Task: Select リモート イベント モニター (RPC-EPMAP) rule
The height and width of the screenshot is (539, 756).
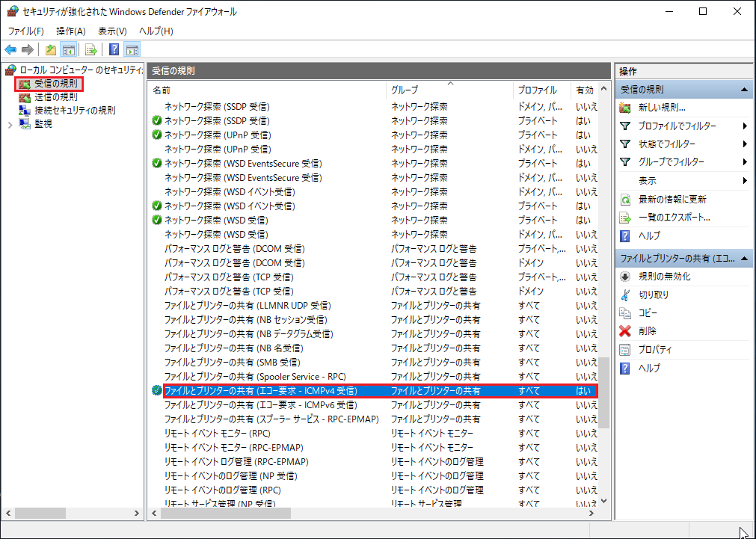Action: (373, 447)
